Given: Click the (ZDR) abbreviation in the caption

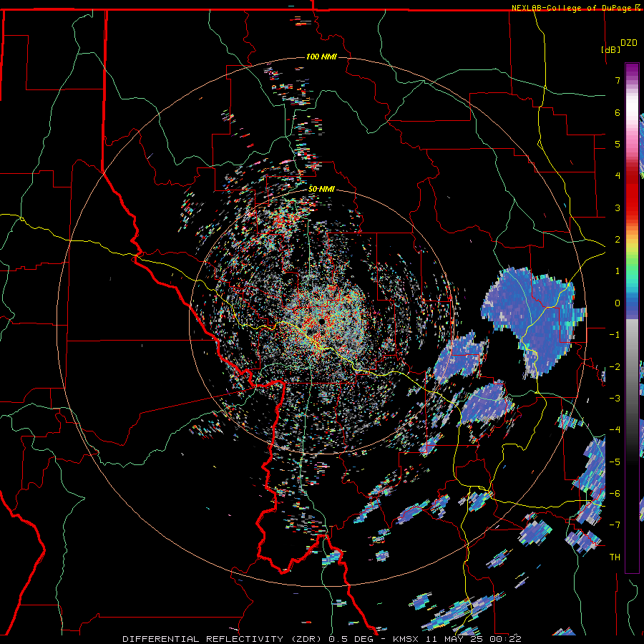Looking at the screenshot, I should pyautogui.click(x=306, y=639).
